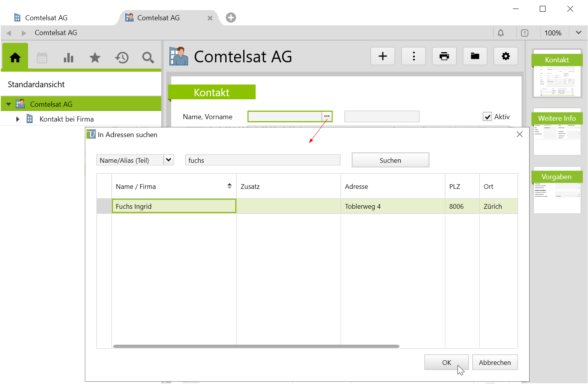Show favorites with the star icon
Viewport: 588px width, 384px height.
(95, 58)
